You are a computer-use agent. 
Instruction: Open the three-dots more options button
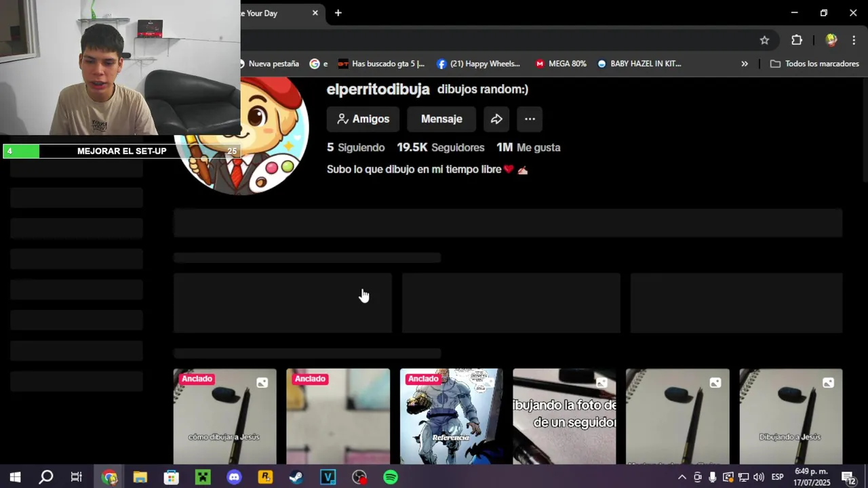pyautogui.click(x=530, y=119)
